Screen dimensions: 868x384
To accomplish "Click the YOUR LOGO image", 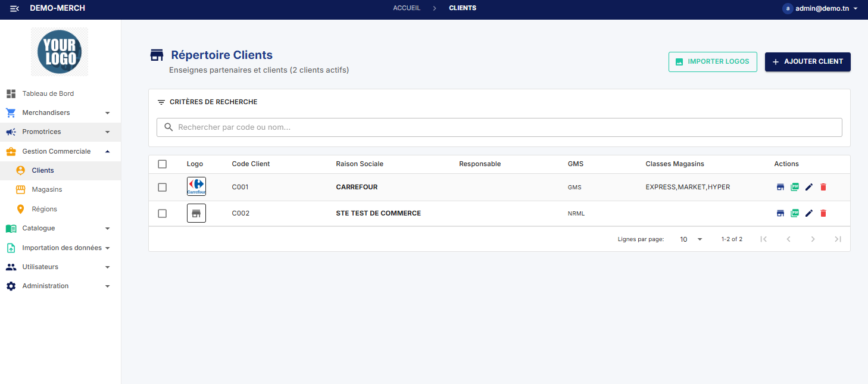I will [x=60, y=52].
